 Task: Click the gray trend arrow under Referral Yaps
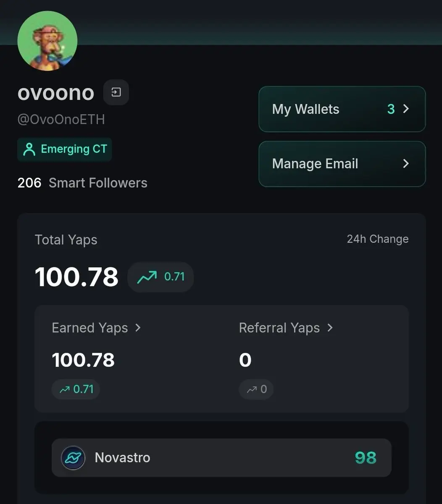(x=252, y=389)
